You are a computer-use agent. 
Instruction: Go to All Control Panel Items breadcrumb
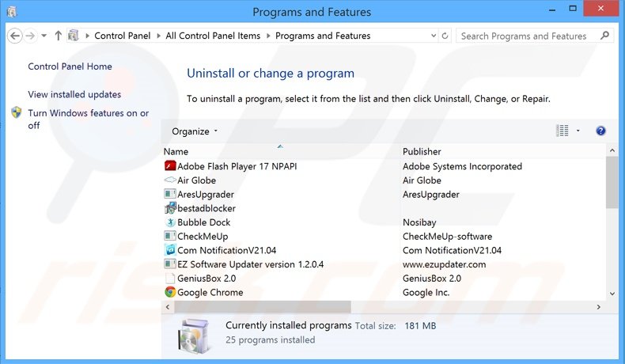pyautogui.click(x=213, y=36)
